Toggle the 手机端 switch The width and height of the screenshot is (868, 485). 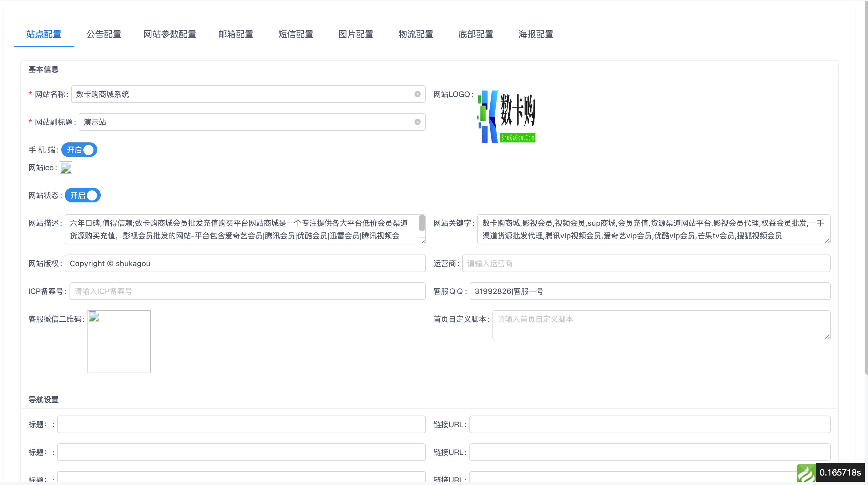pyautogui.click(x=79, y=150)
